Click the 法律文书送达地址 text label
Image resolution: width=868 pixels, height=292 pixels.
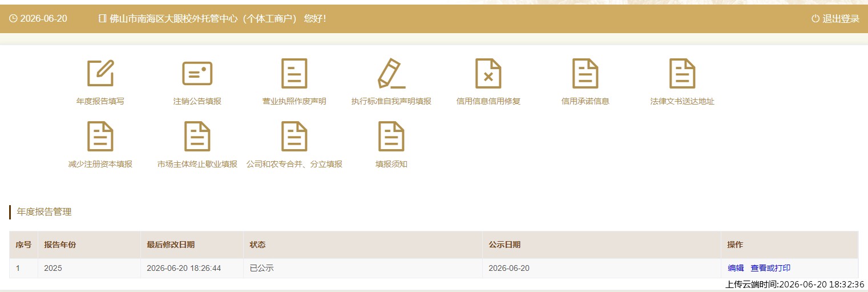click(x=683, y=101)
